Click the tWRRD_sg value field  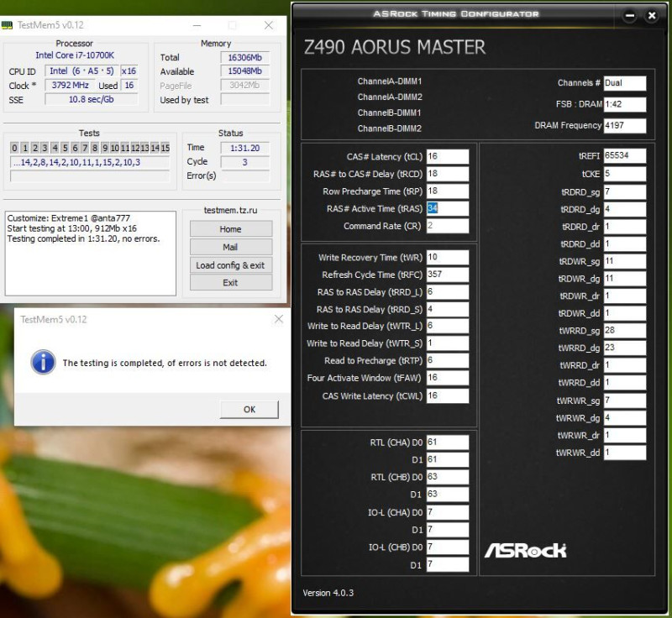pos(625,331)
